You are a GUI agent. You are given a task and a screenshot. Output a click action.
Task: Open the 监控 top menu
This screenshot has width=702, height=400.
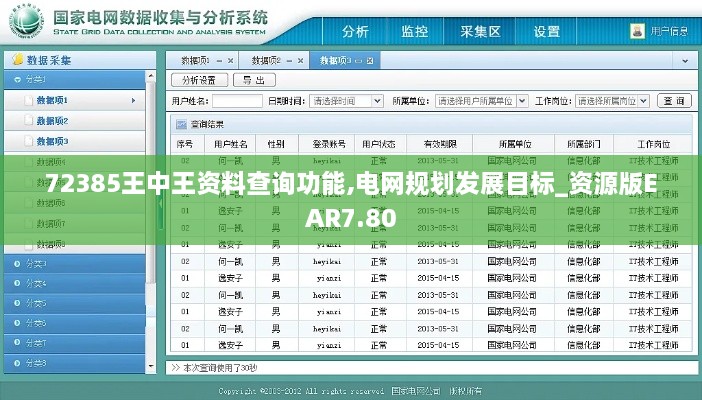tap(415, 31)
